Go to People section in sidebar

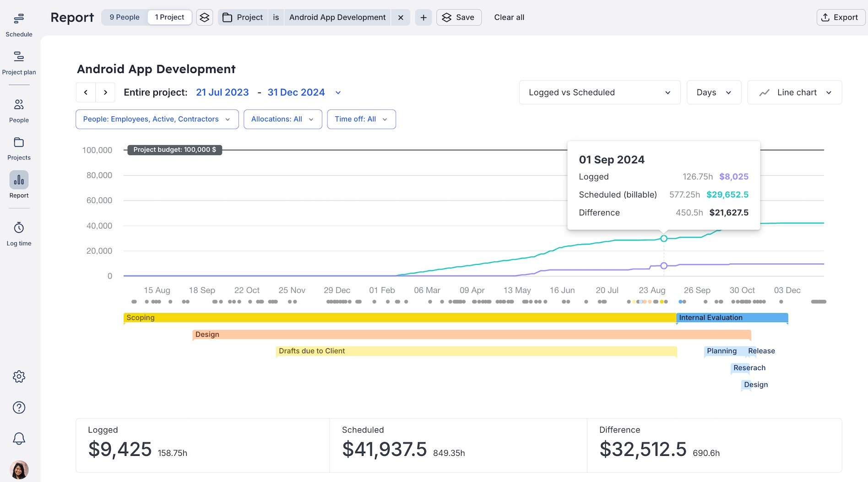click(19, 110)
